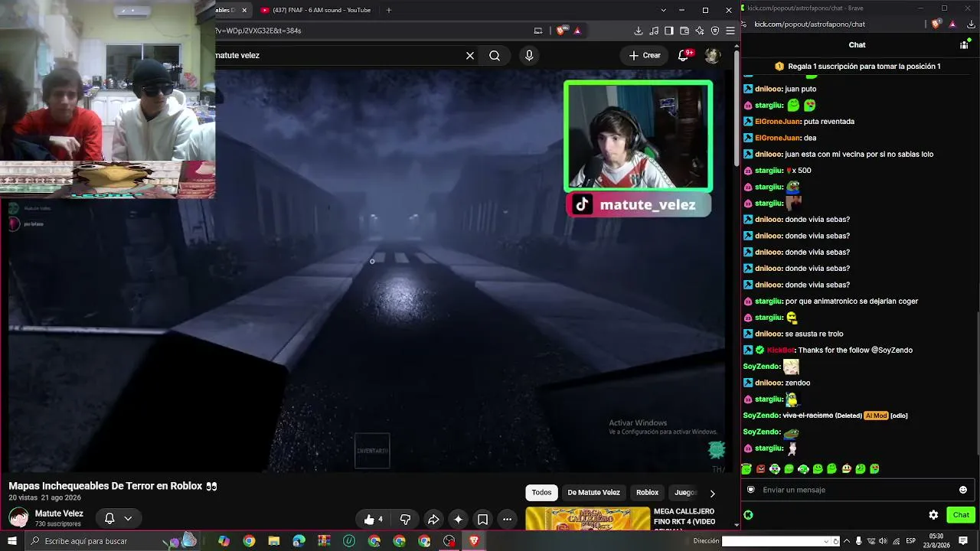
Task: Open a new browser tab
Action: pyautogui.click(x=389, y=10)
